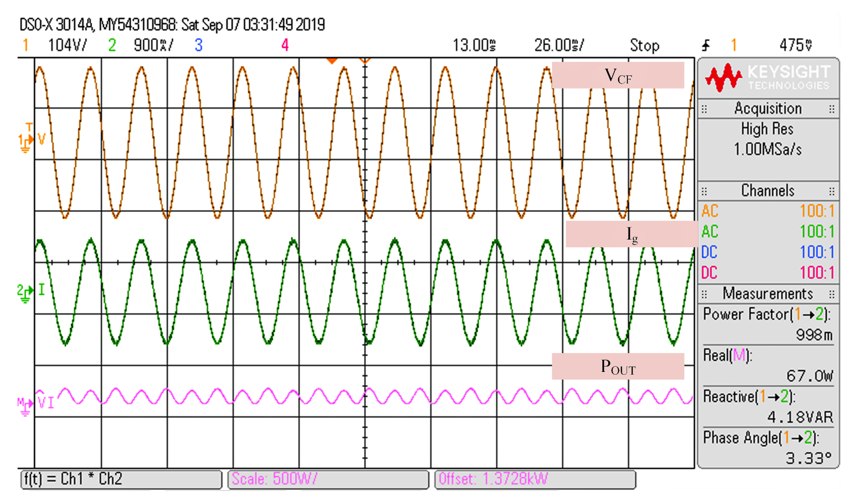Click the Channels panel right grip icon
Image resolution: width=855 pixels, height=504 pixels.
point(832,192)
